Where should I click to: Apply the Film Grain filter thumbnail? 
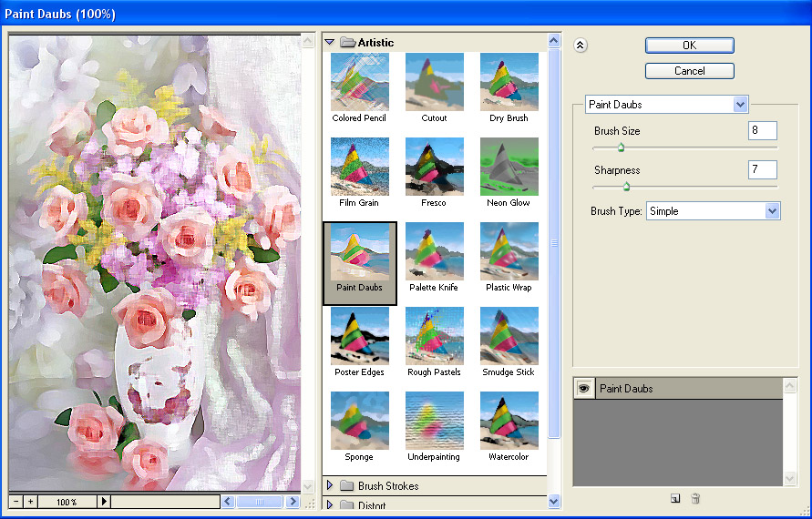[x=359, y=167]
